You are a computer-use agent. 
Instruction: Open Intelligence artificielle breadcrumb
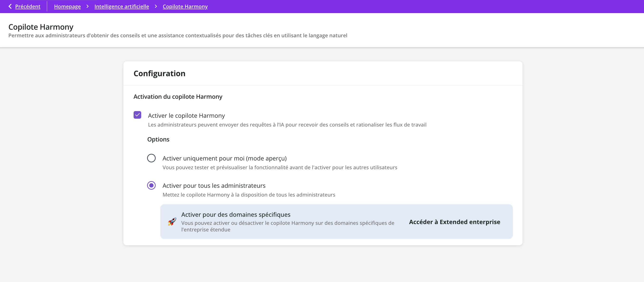coord(121,6)
